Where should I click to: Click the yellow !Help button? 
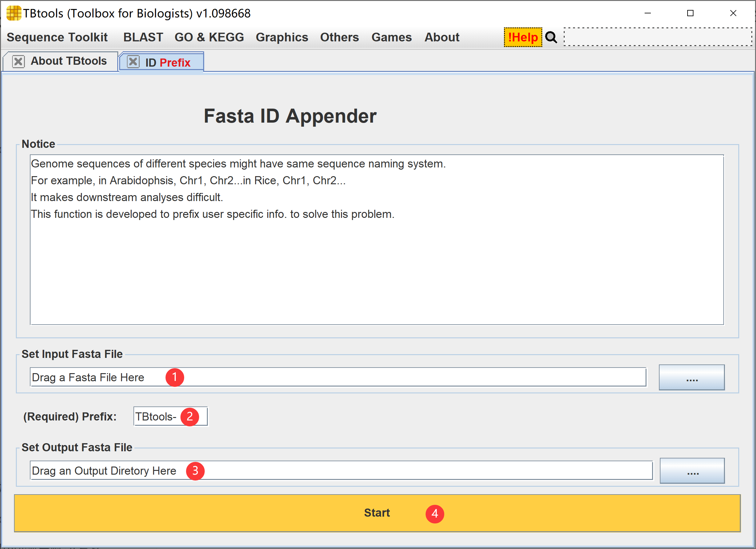click(x=523, y=37)
